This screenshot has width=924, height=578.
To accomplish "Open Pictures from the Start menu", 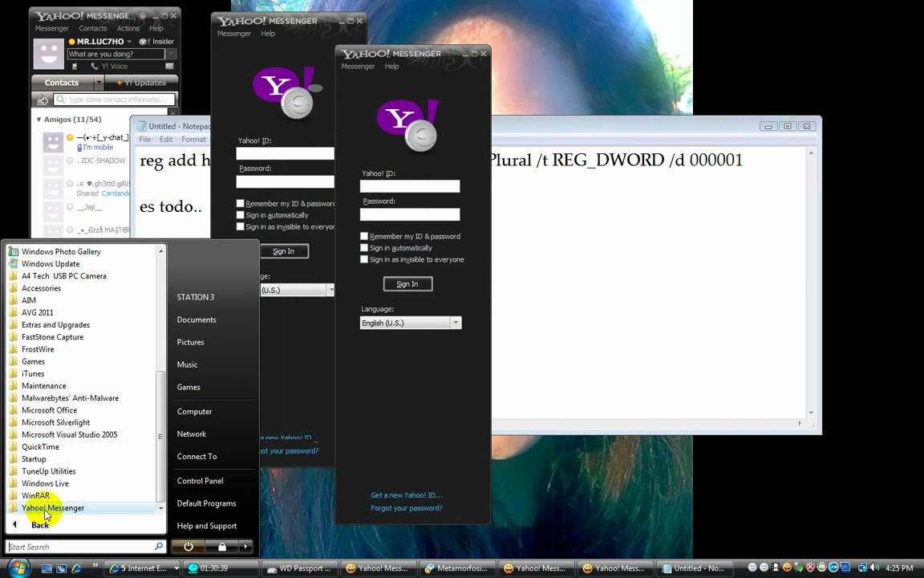I will 190,342.
